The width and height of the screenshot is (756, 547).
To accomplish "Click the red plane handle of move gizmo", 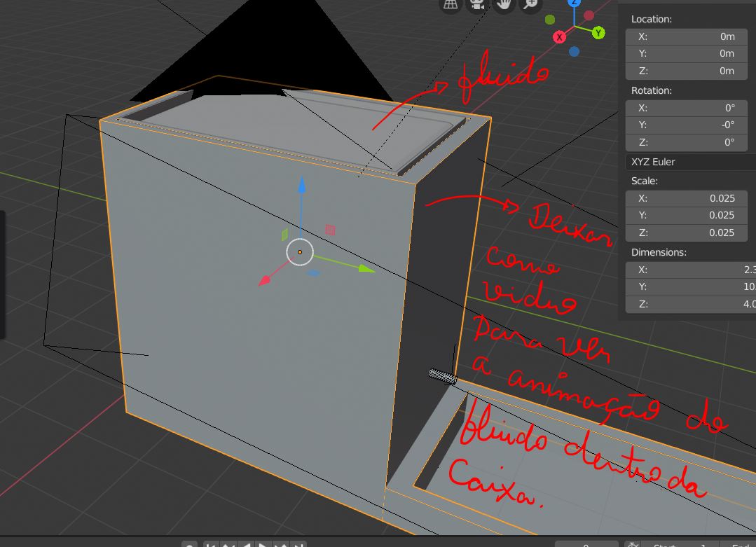I will [330, 230].
